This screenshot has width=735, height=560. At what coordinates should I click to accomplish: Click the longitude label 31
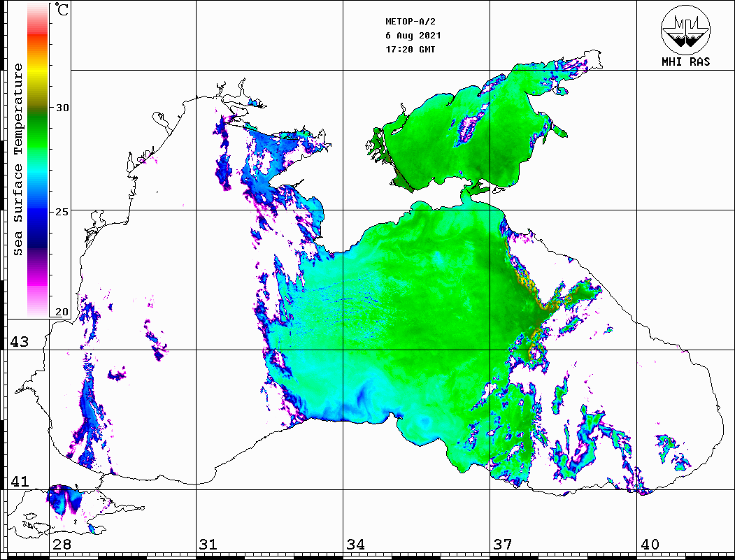click(x=208, y=544)
